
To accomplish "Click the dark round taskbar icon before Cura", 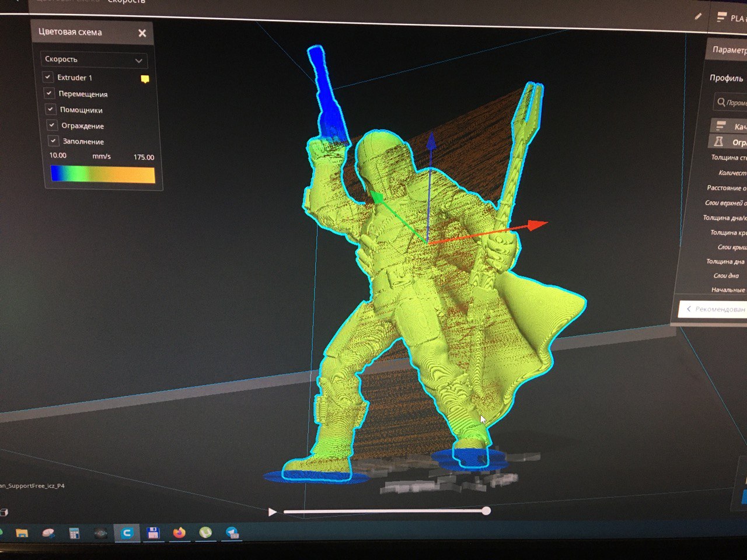I will click(100, 533).
